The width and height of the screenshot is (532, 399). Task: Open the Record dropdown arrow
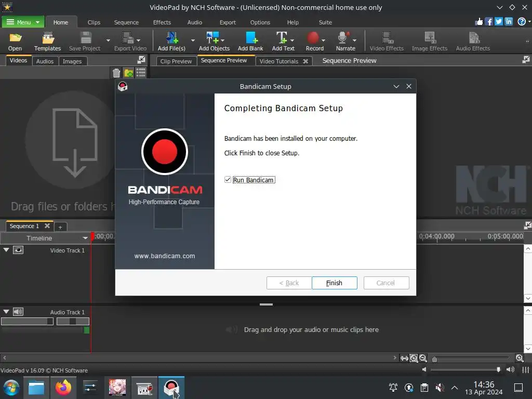click(x=323, y=41)
